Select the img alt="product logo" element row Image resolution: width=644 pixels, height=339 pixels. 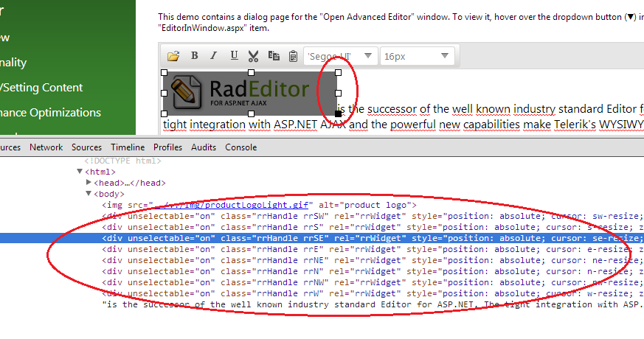pos(259,205)
